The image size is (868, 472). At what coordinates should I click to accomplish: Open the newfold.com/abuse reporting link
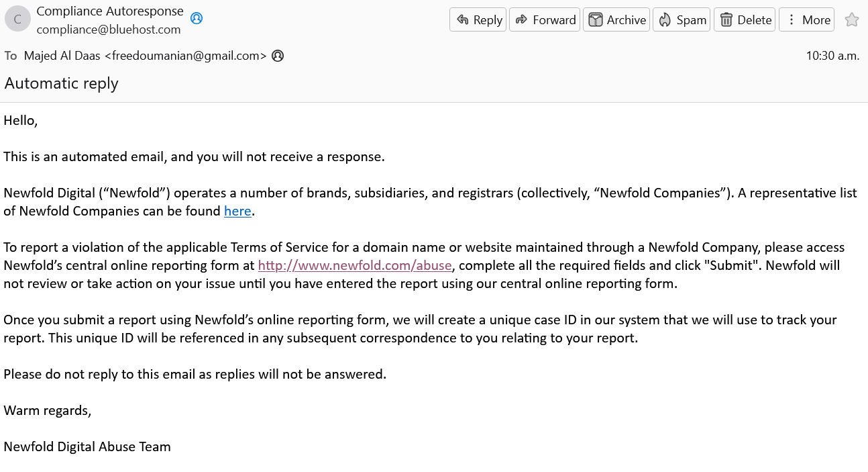click(355, 265)
